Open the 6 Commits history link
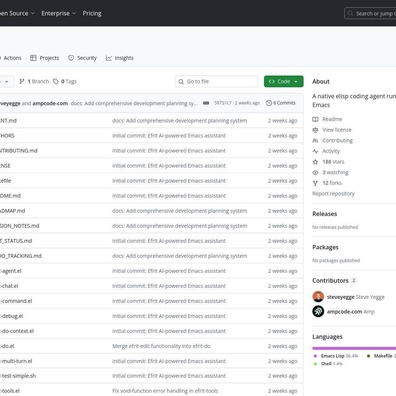 [281, 103]
